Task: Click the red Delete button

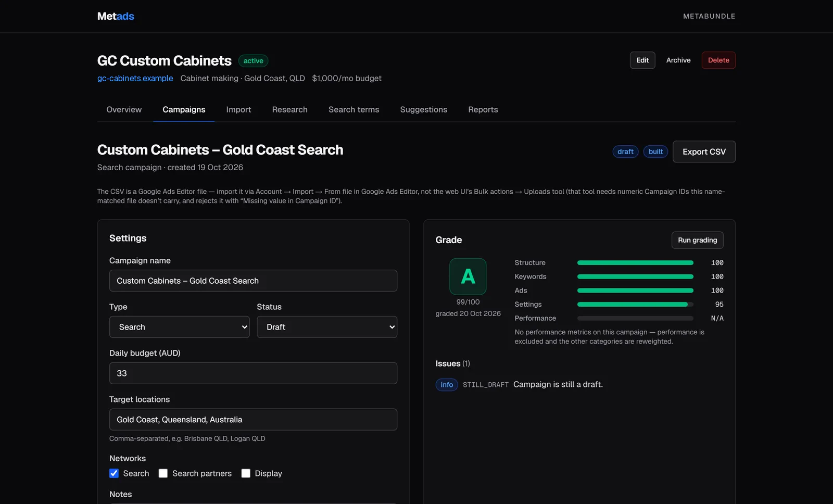Action: pyautogui.click(x=718, y=60)
